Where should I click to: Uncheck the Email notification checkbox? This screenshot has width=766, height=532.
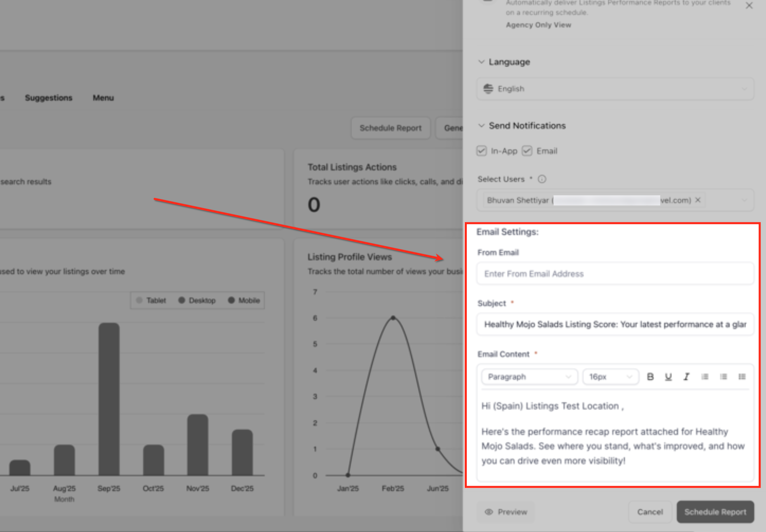tap(527, 151)
